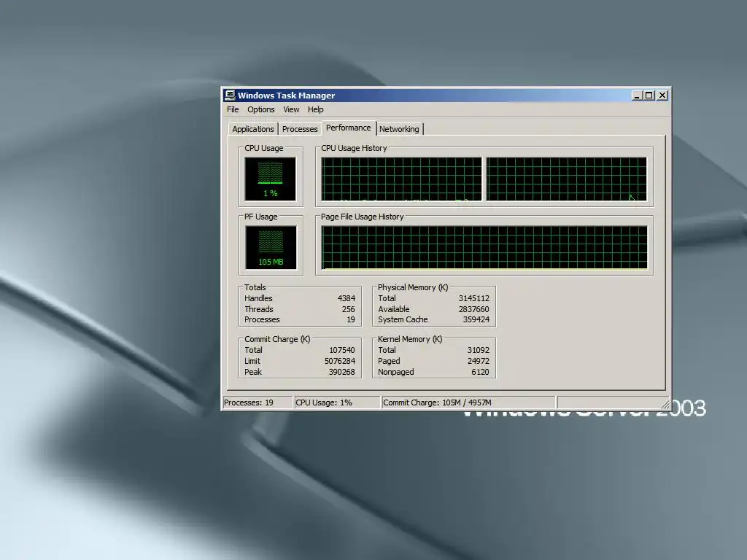Image resolution: width=747 pixels, height=560 pixels.
Task: Click the CPU Usage meter showing 1 %
Action: pyautogui.click(x=270, y=179)
